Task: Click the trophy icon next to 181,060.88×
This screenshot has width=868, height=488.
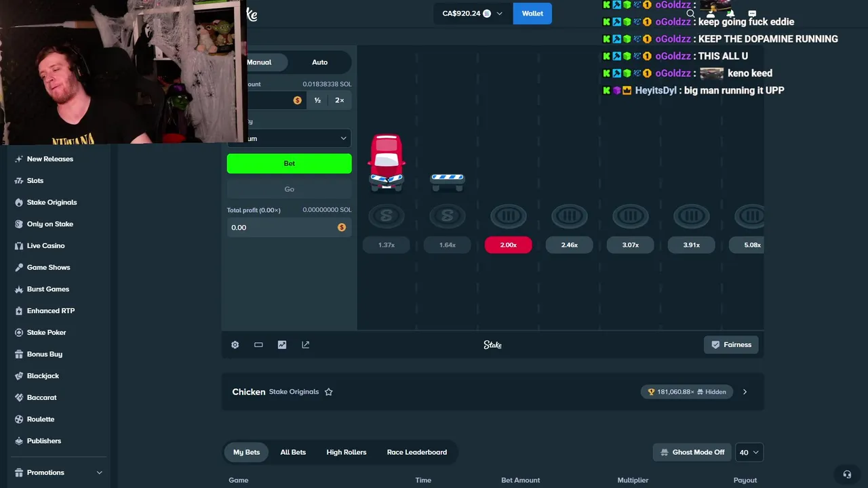Action: point(651,392)
